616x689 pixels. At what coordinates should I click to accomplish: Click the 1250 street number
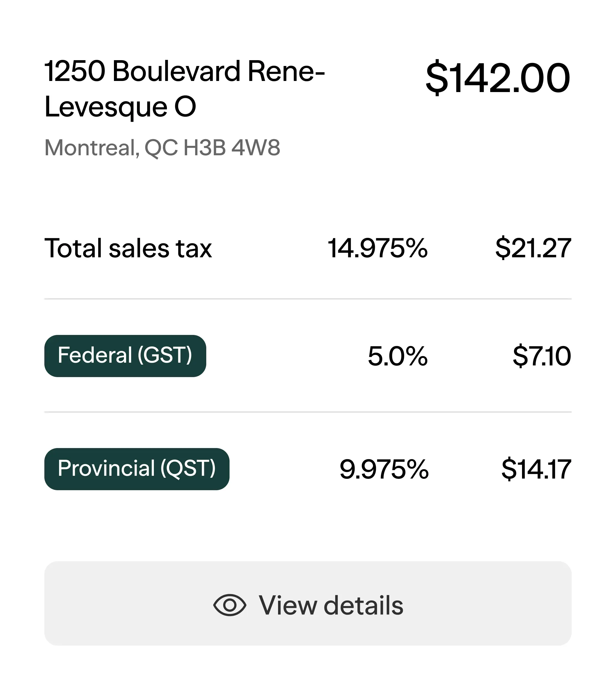pyautogui.click(x=75, y=72)
